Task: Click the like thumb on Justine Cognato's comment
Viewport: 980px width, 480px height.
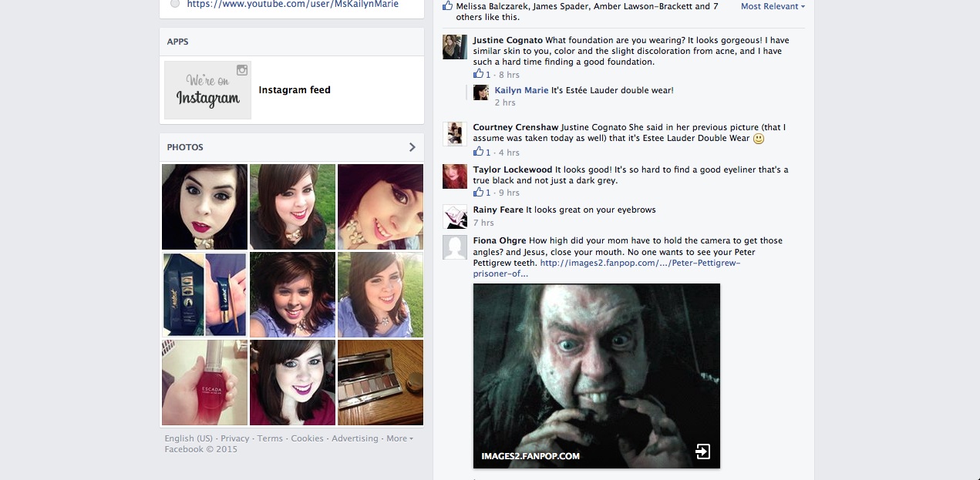Action: [479, 75]
